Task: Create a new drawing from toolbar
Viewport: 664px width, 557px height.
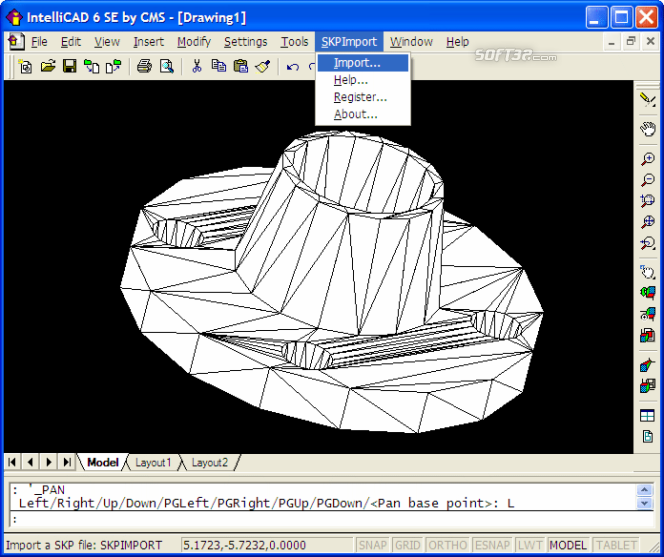Action: click(x=25, y=66)
